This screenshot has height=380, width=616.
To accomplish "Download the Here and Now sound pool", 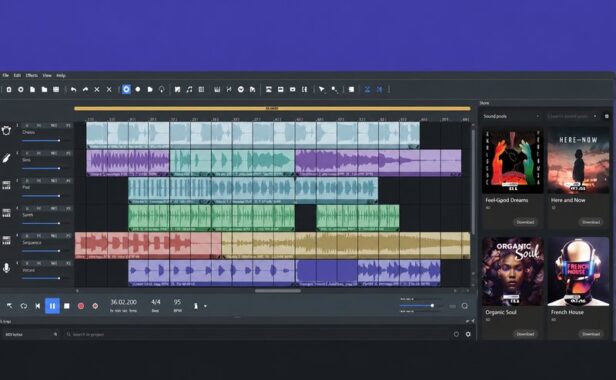I will [591, 222].
